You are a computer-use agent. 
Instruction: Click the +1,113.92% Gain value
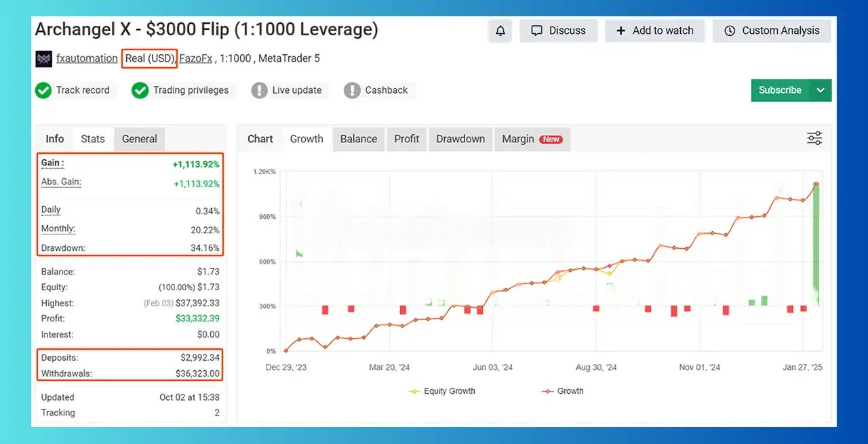(x=196, y=164)
